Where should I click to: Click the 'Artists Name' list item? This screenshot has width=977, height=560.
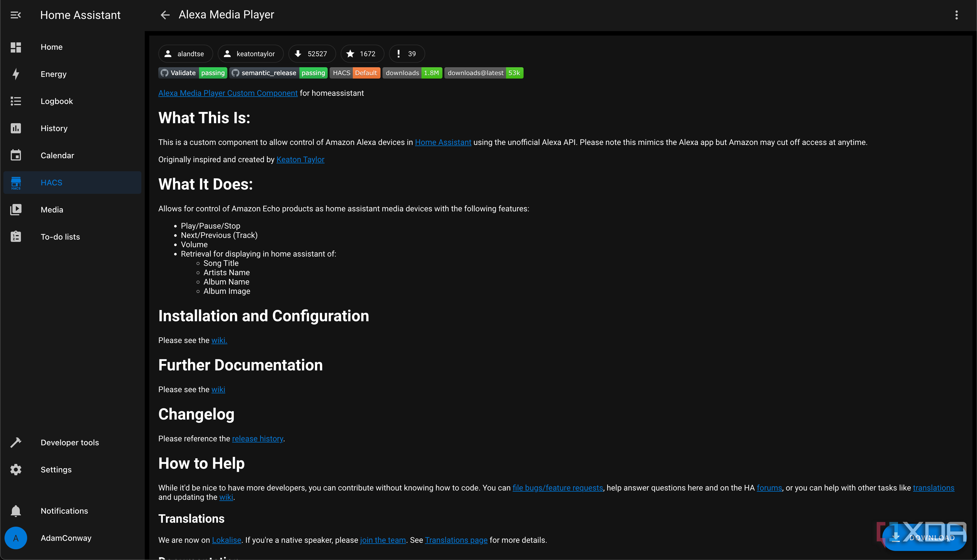(227, 273)
